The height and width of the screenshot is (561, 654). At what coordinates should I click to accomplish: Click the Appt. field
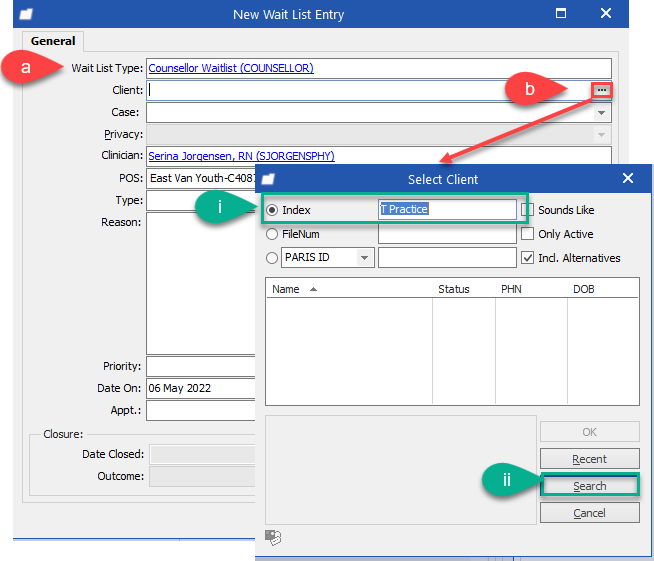201,411
